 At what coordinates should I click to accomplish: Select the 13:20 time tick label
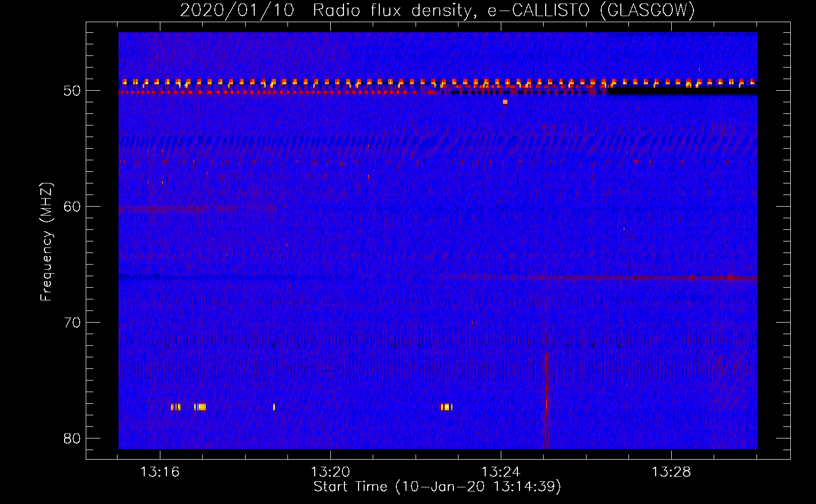330,472
